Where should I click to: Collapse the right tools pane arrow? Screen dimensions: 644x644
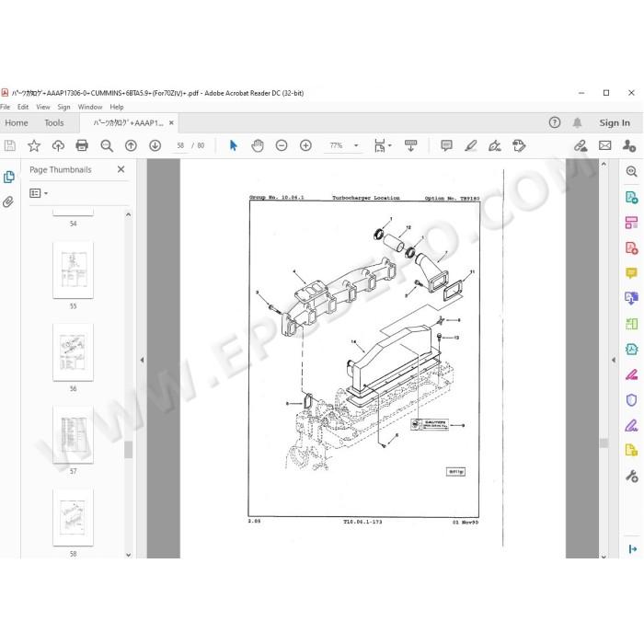click(614, 361)
